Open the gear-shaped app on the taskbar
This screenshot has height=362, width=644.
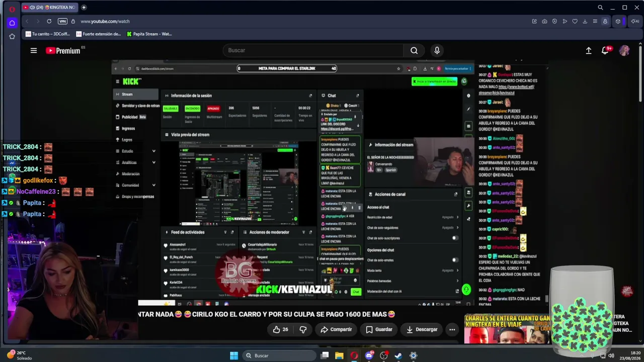(x=413, y=355)
